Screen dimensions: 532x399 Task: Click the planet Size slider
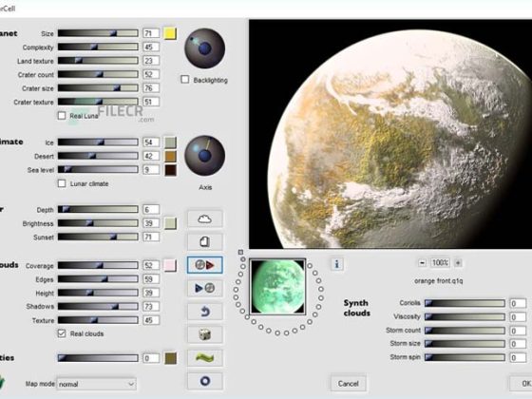click(98, 33)
